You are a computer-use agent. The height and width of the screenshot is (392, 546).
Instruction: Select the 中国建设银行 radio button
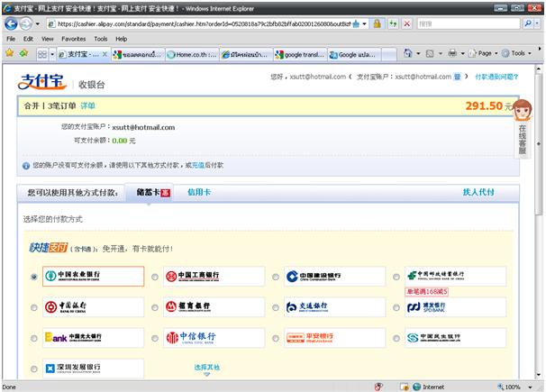pyautogui.click(x=276, y=278)
